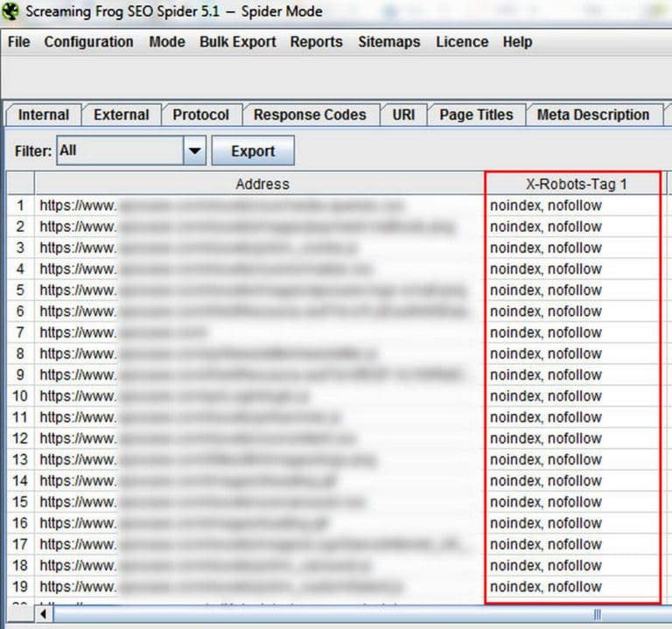The width and height of the screenshot is (672, 629).
Task: Switch to the Protocol tab
Action: [x=200, y=115]
